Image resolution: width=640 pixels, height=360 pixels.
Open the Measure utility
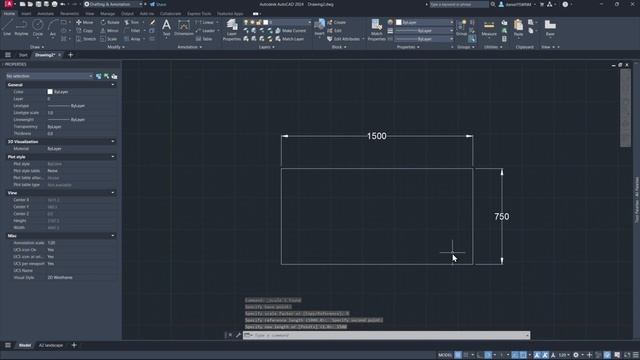coord(489,28)
